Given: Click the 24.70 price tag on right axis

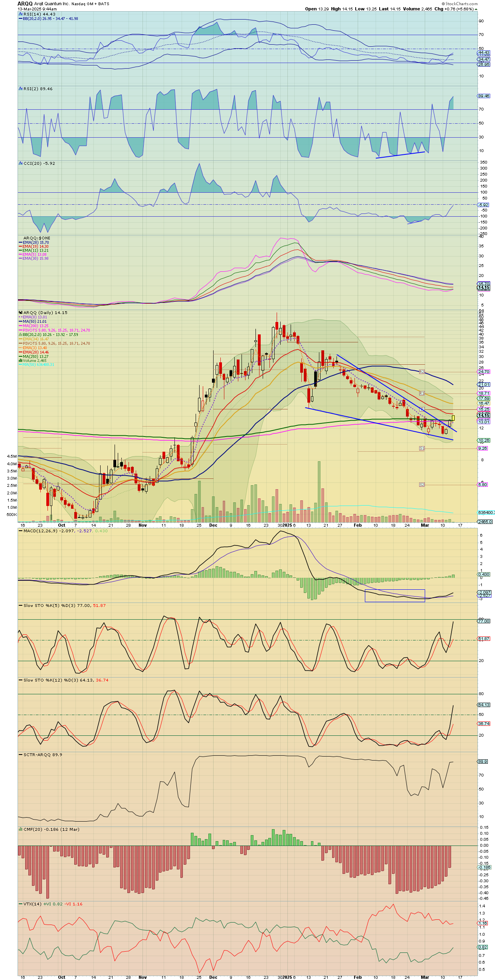Looking at the screenshot, I should (x=483, y=372).
